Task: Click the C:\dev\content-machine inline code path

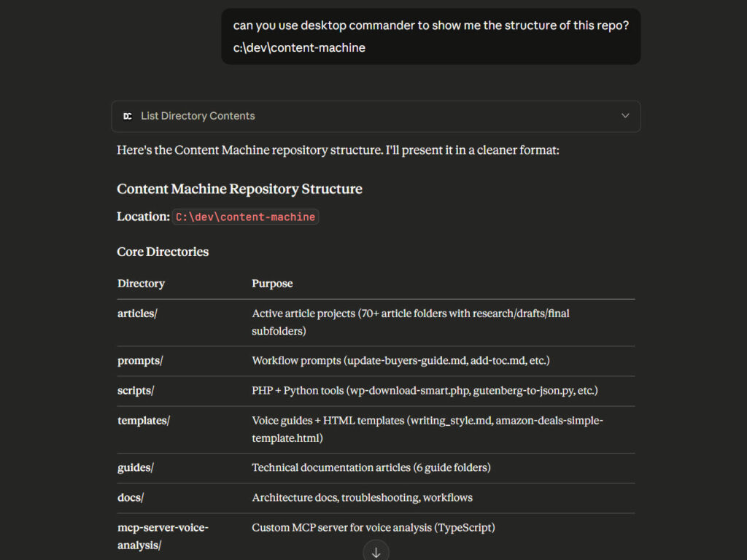Action: pyautogui.click(x=245, y=217)
